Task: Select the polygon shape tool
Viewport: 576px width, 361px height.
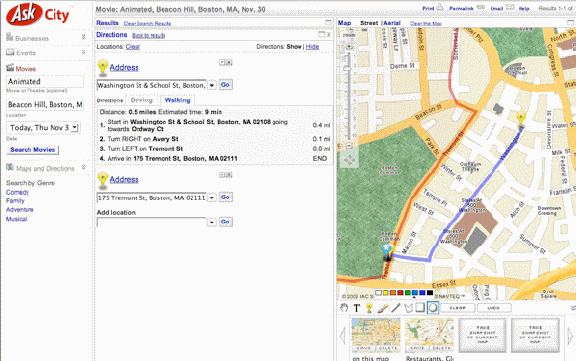Action: 408,308
